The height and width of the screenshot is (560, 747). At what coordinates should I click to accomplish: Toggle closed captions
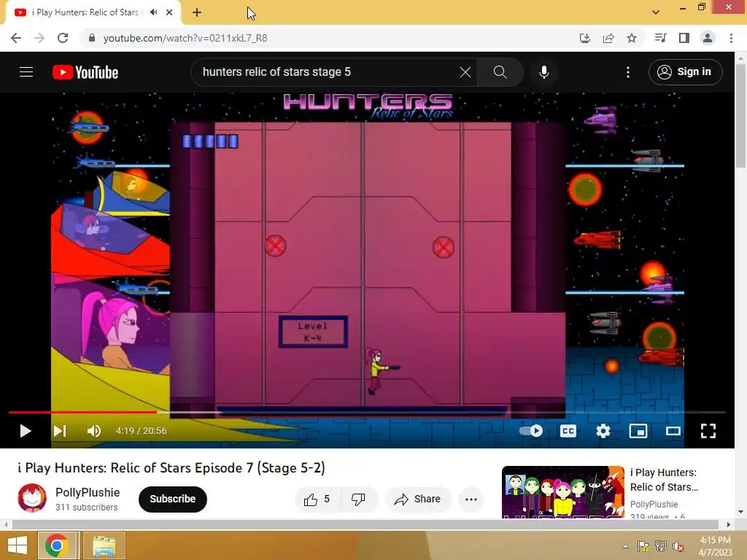[568, 431]
